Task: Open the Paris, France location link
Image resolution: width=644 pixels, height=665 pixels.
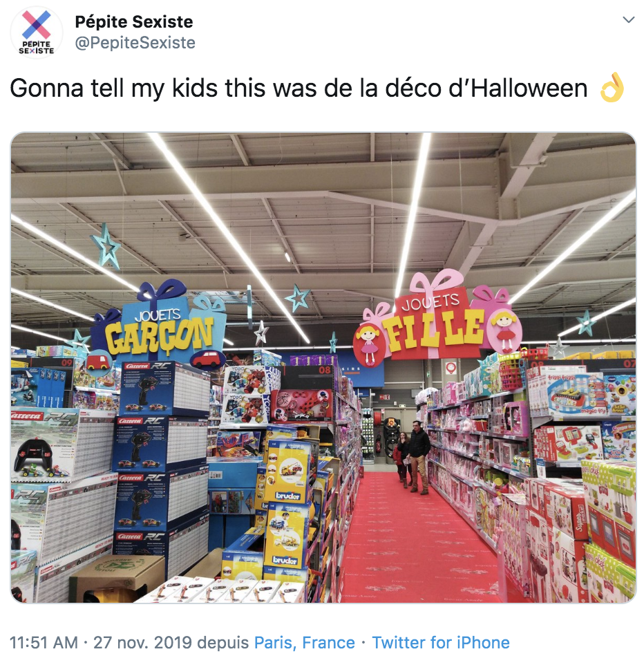Action: (x=305, y=642)
